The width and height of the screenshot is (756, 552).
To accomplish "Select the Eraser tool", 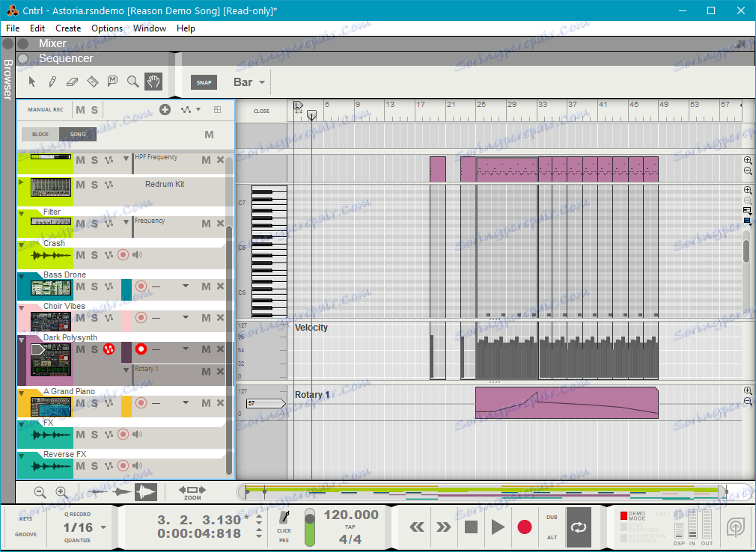I will (73, 82).
